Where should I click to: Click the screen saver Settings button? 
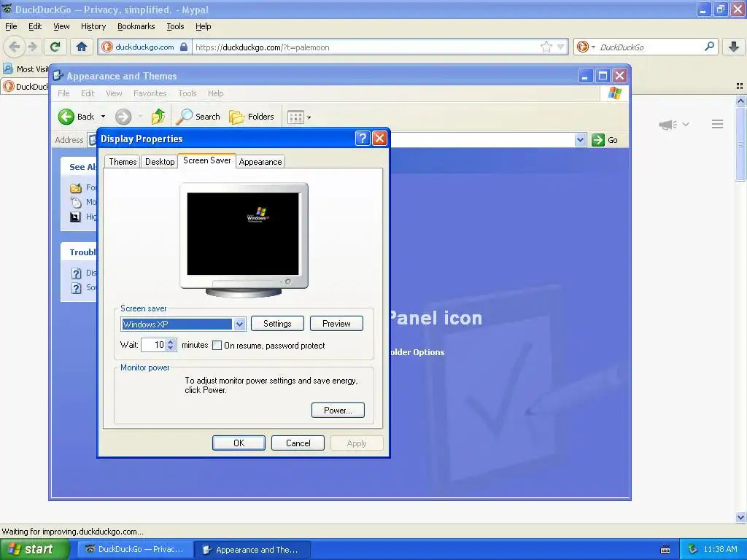coord(277,323)
